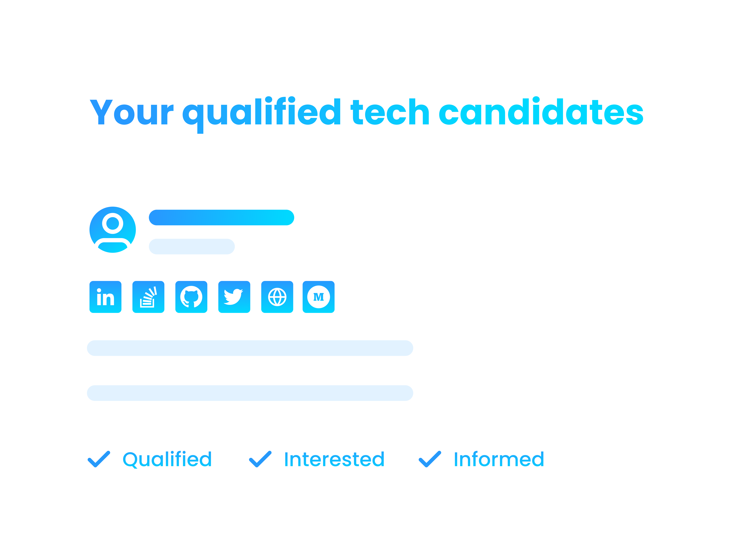Select the "Qualified" label text
Screen dimensions: 734x560
coord(167,459)
